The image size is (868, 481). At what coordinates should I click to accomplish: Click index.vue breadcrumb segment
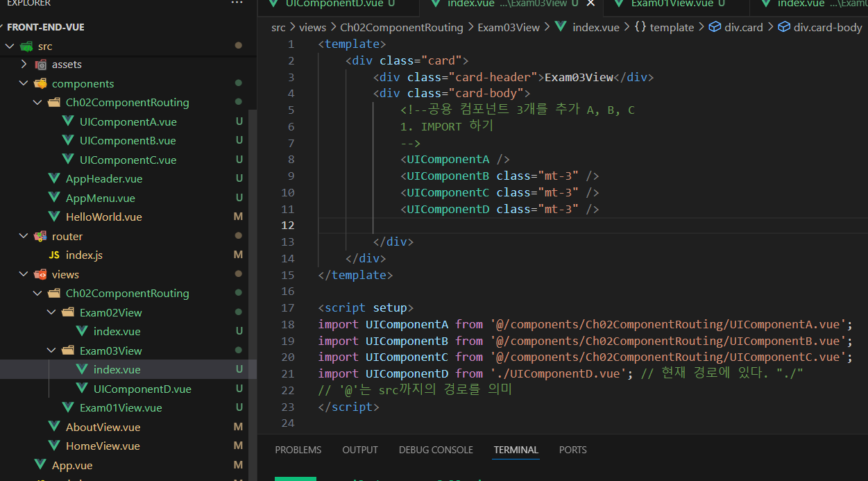click(x=595, y=27)
